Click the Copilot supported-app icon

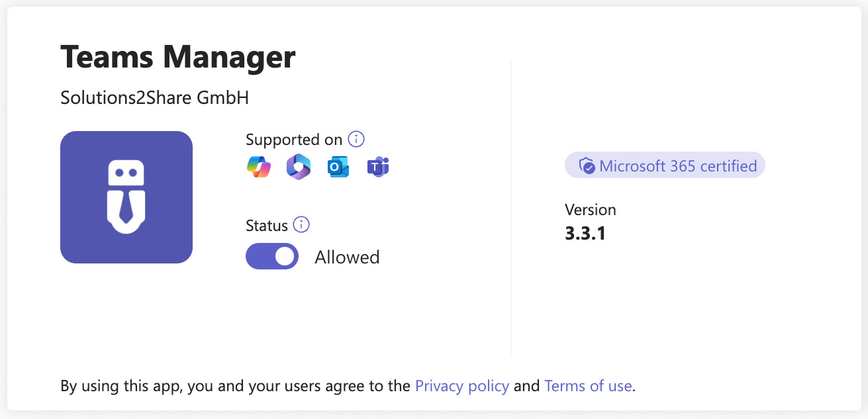pyautogui.click(x=259, y=167)
